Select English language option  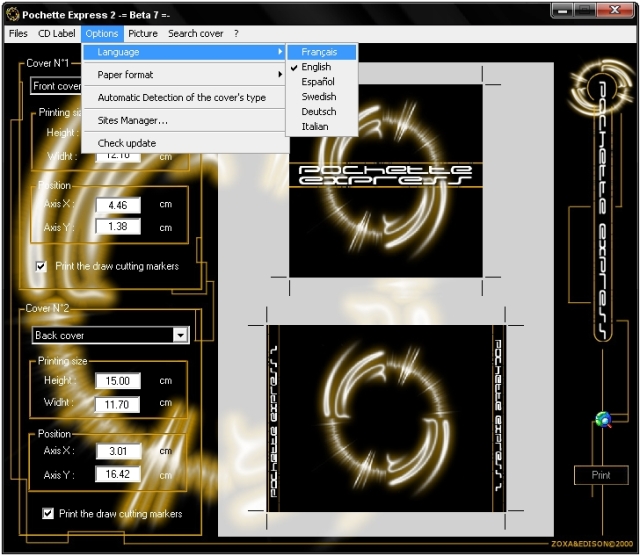tap(322, 67)
